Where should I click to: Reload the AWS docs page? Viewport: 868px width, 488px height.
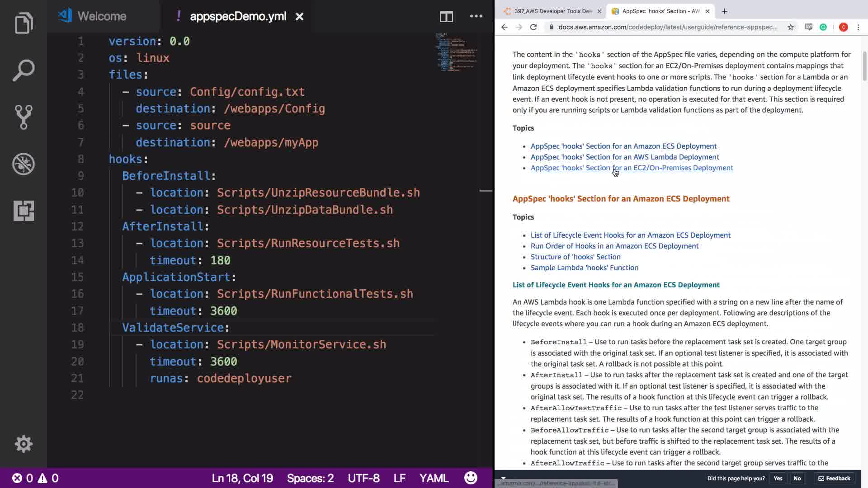pos(533,27)
